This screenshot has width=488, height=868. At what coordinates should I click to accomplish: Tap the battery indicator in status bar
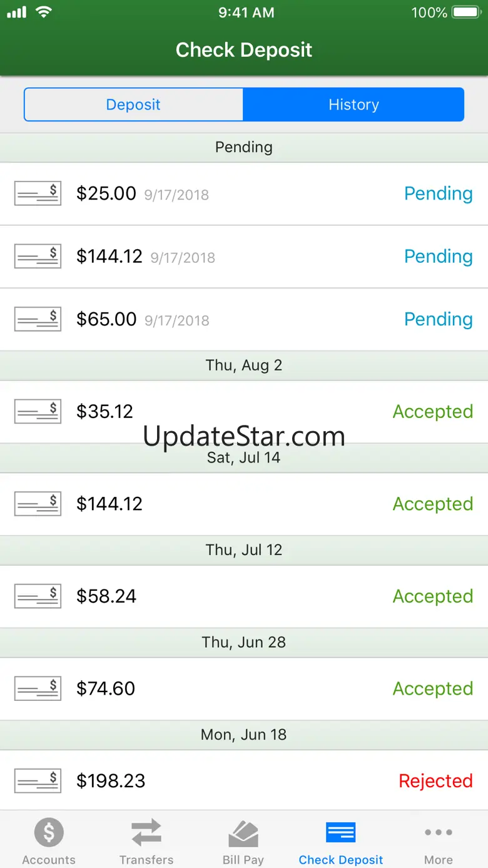pyautogui.click(x=466, y=13)
